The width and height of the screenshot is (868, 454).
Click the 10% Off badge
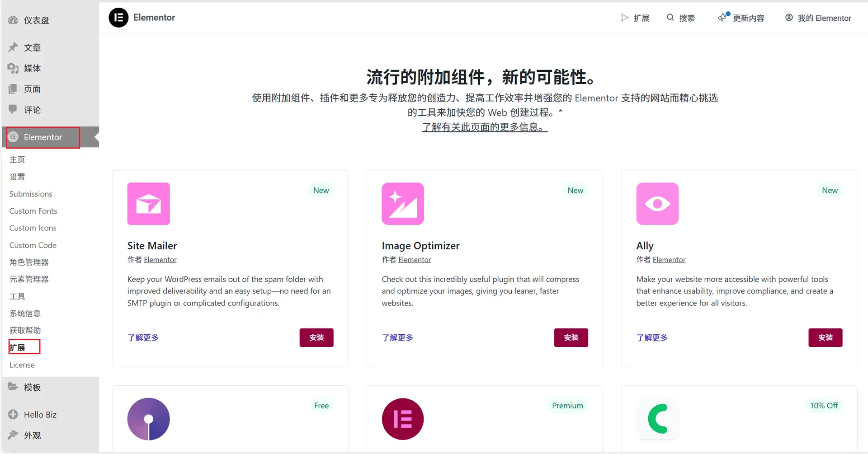click(824, 406)
